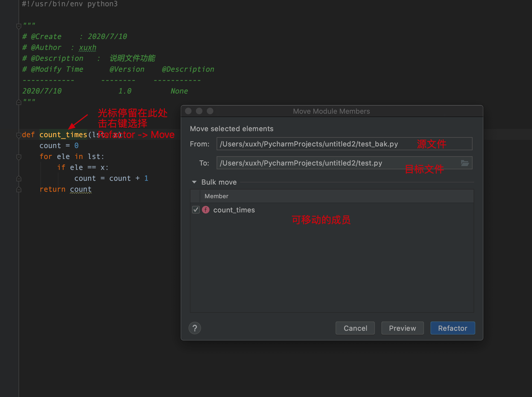The image size is (532, 397).
Task: Click 'count = 0' line in editor
Action: pyautogui.click(x=59, y=146)
